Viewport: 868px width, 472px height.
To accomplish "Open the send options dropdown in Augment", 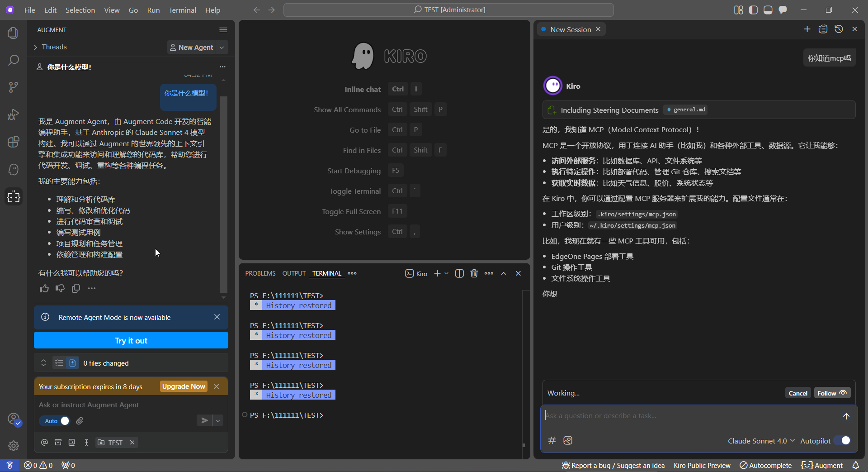I will 218,420.
